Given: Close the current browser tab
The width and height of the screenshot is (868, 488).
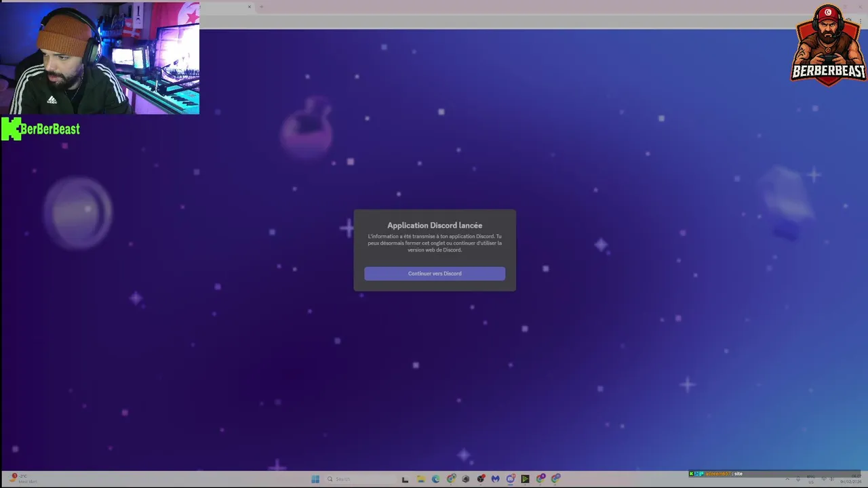Looking at the screenshot, I should 249,7.
